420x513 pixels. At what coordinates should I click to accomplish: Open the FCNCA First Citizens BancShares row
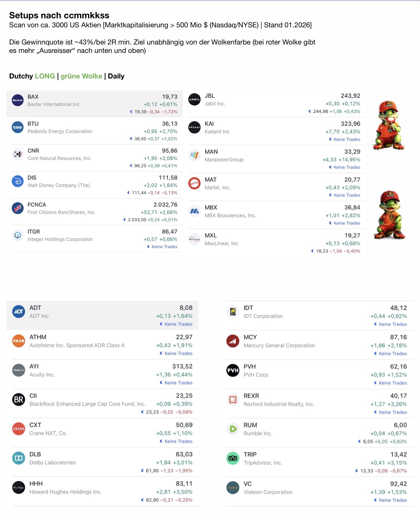pyautogui.click(x=96, y=212)
